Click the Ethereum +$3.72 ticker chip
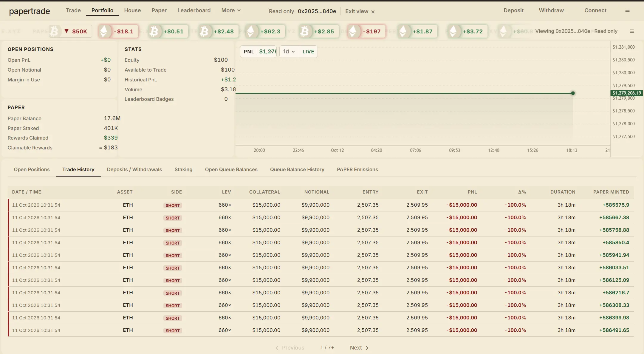Image resolution: width=644 pixels, height=354 pixels. 467,31
